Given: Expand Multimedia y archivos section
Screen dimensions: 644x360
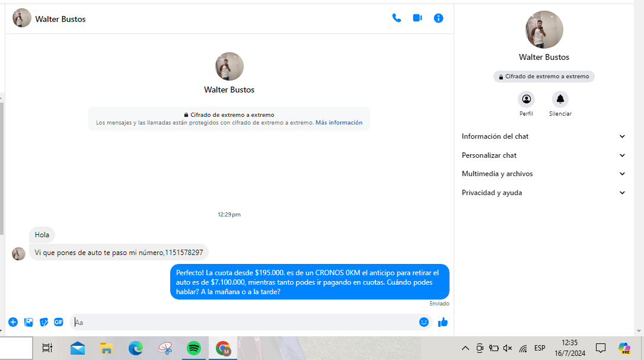Looking at the screenshot, I should (543, 174).
